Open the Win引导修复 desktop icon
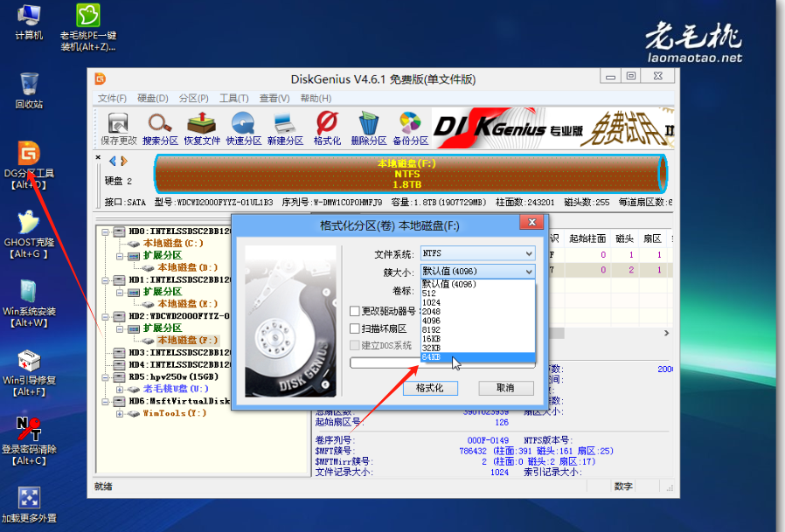 point(29,372)
